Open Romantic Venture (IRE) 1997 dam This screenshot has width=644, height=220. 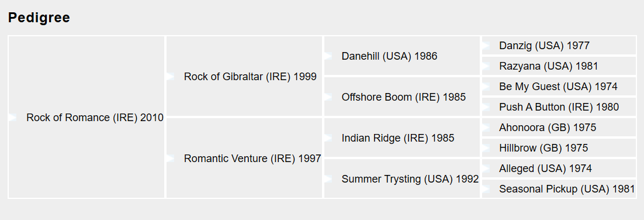(252, 159)
